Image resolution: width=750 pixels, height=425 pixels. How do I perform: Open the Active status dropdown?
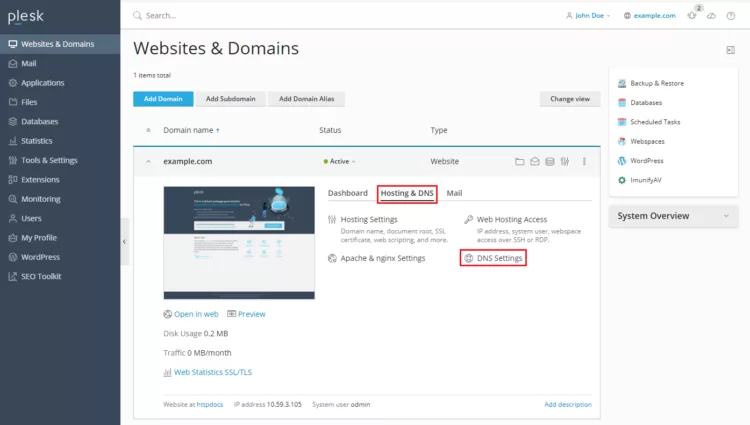[340, 161]
